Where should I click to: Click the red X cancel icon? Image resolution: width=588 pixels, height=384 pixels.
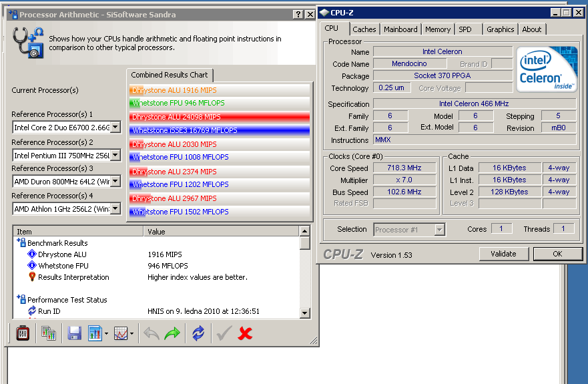(245, 333)
